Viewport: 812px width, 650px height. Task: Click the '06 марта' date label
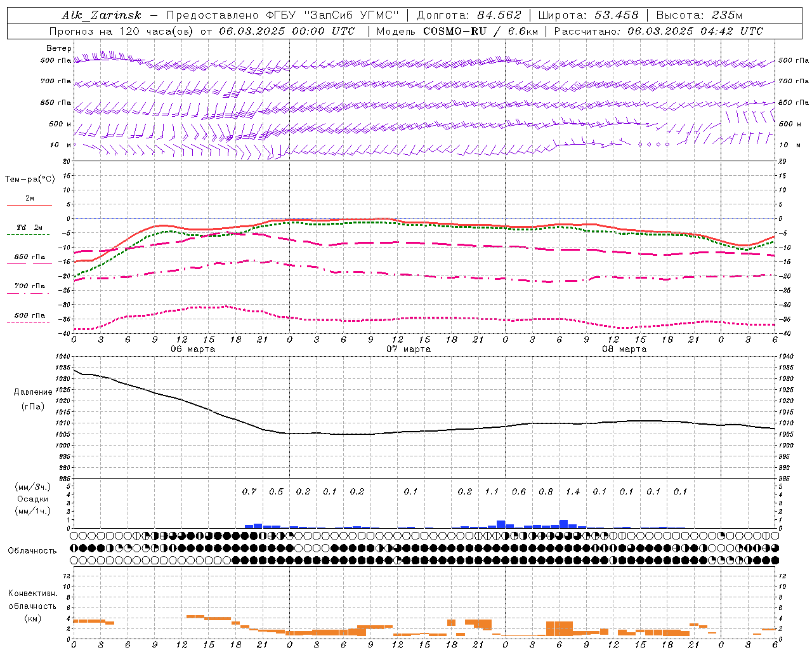[x=193, y=349]
